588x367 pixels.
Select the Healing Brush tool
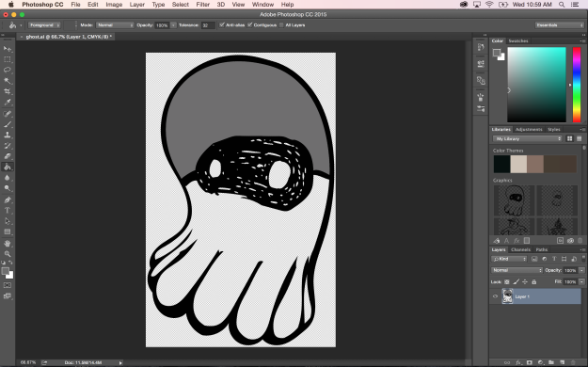[x=8, y=114]
